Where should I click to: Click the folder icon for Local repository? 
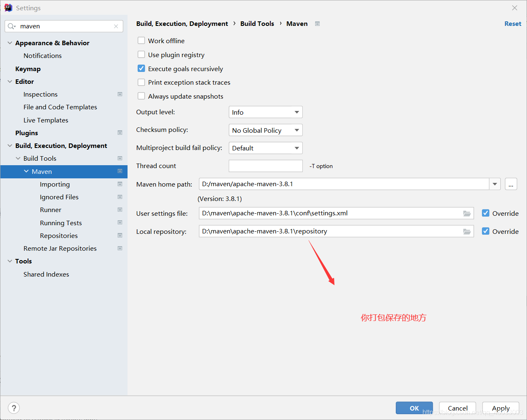(x=467, y=231)
